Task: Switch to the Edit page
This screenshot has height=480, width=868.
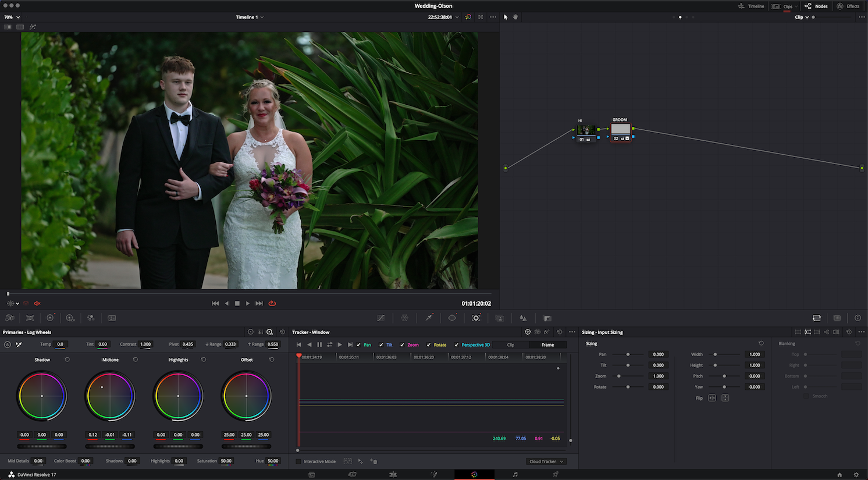Action: click(x=393, y=475)
